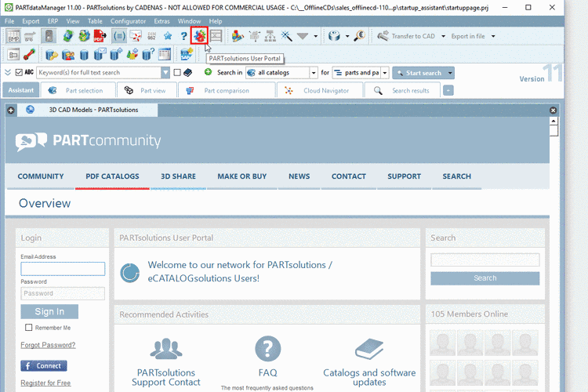Open the keyword search history dropdown

[x=165, y=72]
